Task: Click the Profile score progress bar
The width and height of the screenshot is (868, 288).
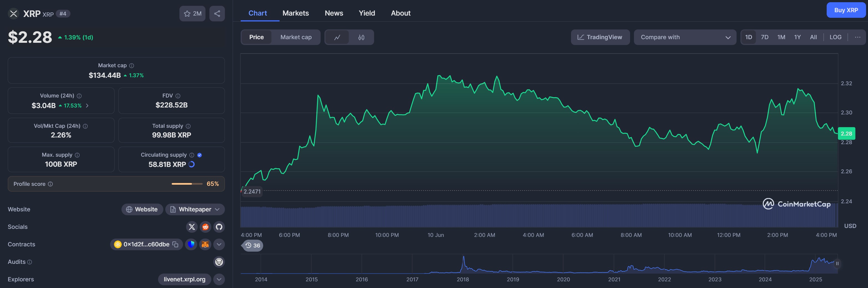Action: [x=187, y=184]
